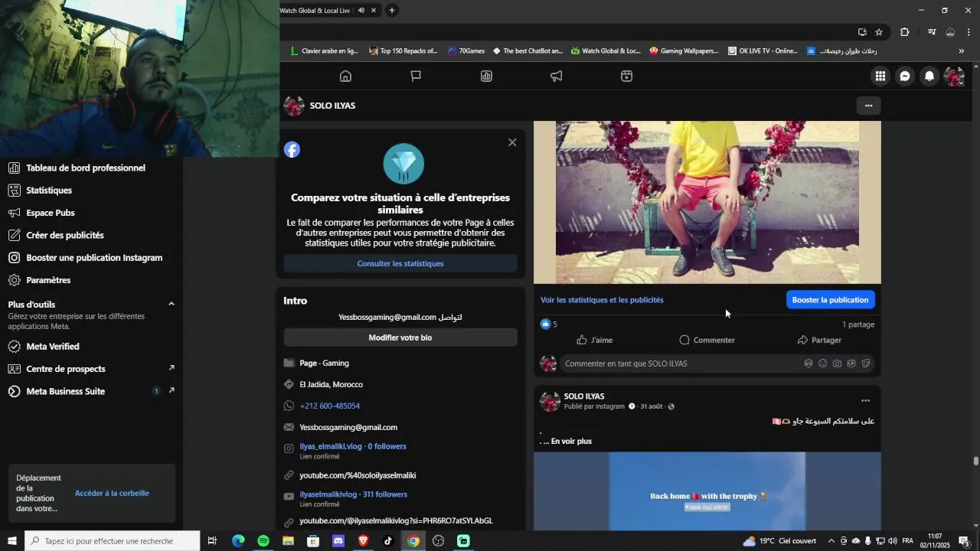The height and width of the screenshot is (551, 980).
Task: Show more bookmarks chevron
Action: click(962, 51)
